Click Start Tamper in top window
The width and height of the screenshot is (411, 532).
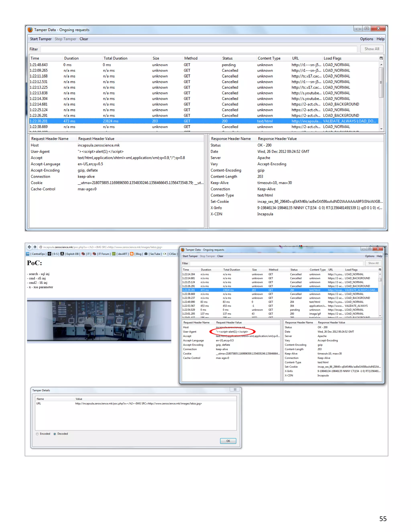41,39
